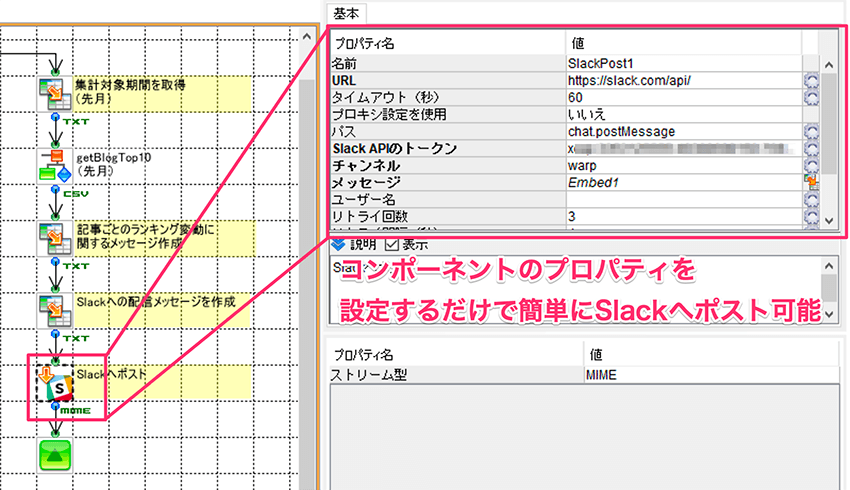Select the 集計対象期間を取得 mapper component icon
850x490 pixels.
tap(55, 94)
